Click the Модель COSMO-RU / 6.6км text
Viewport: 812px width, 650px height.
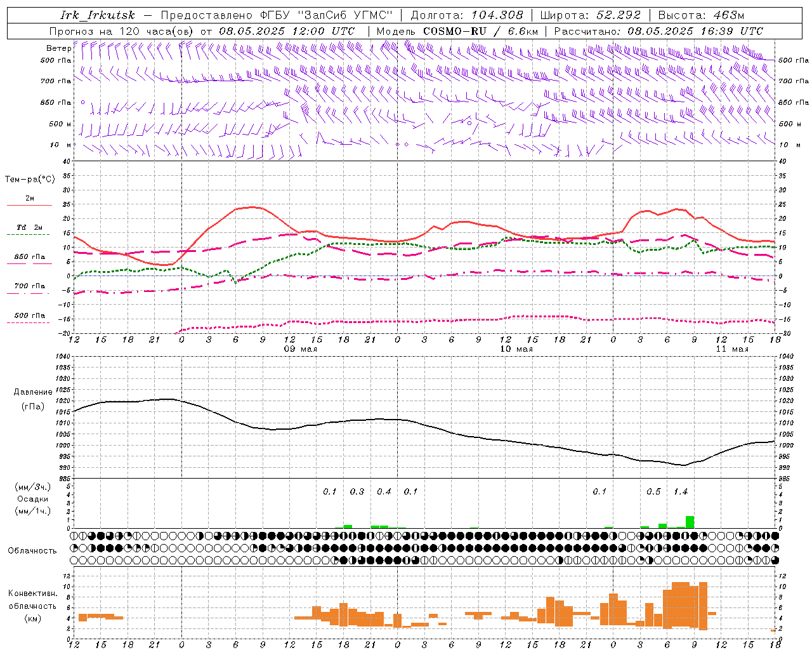457,31
